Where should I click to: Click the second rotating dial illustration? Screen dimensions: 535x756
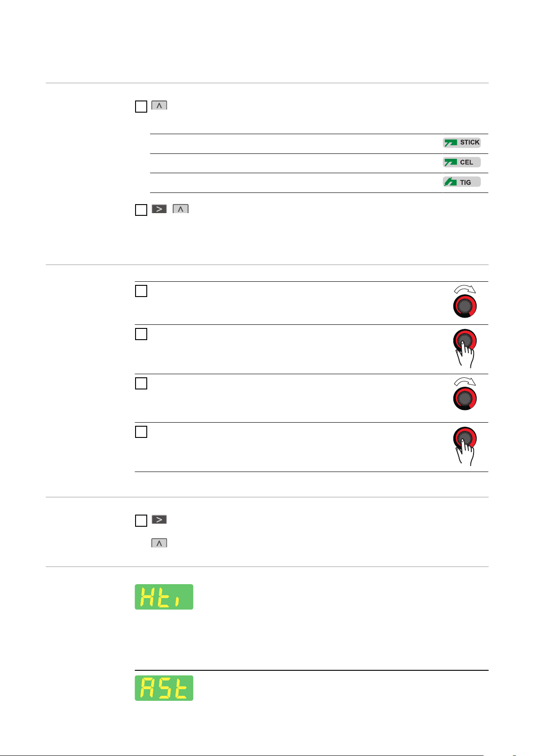[465, 394]
